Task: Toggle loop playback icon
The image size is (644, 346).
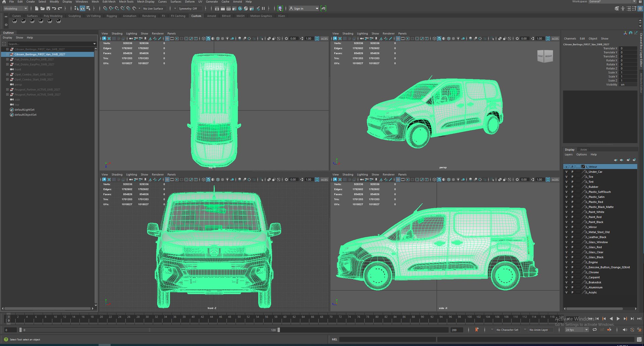Action: (595, 330)
